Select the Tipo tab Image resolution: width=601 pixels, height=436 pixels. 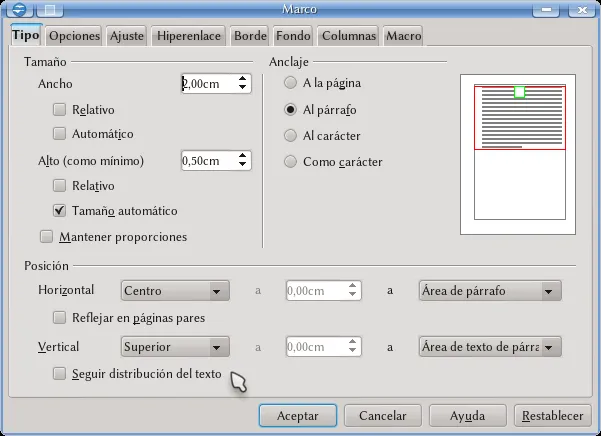(x=26, y=35)
